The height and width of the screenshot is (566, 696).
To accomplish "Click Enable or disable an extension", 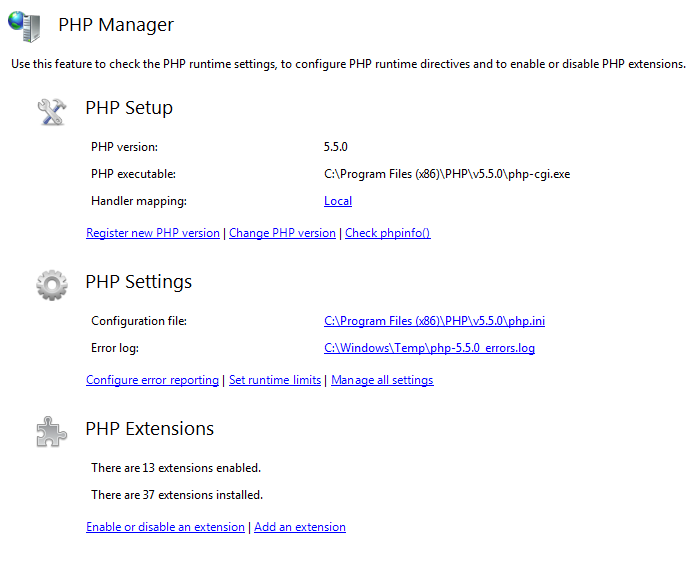I will coord(165,527).
